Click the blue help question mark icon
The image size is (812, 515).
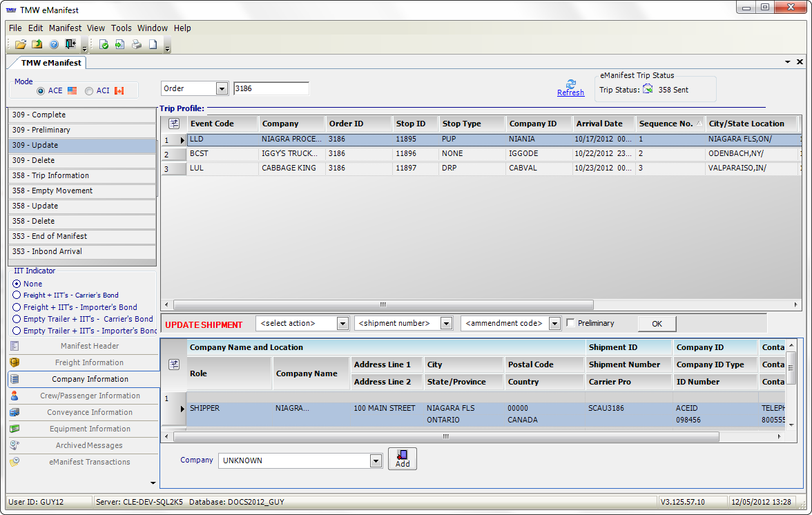point(53,45)
